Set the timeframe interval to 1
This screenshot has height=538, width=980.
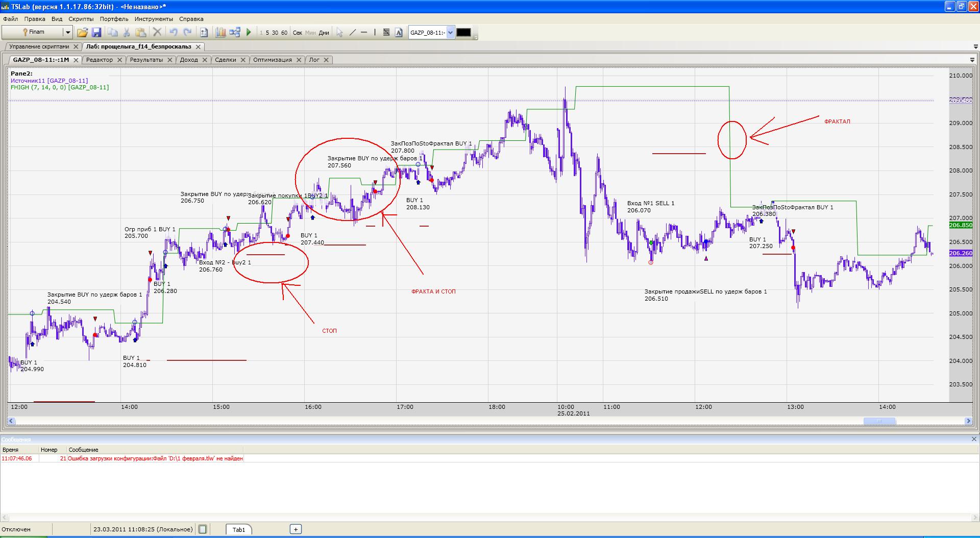pyautogui.click(x=261, y=33)
